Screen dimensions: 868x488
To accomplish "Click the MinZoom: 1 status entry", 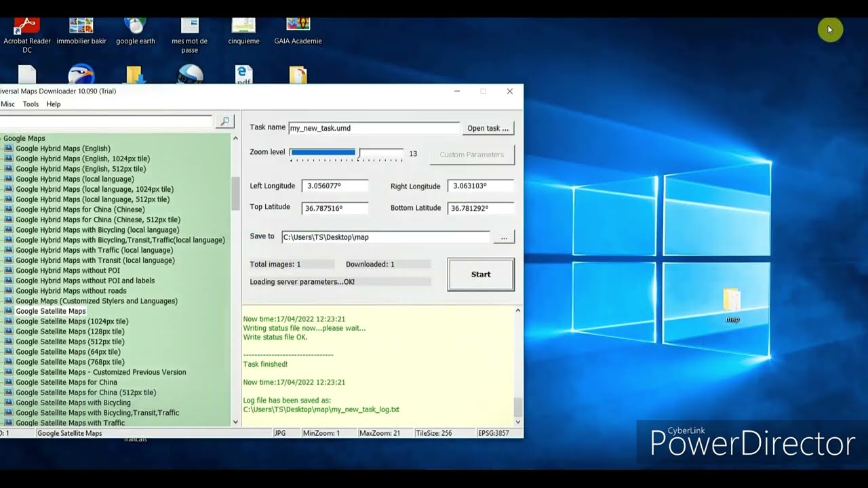I will click(x=321, y=433).
